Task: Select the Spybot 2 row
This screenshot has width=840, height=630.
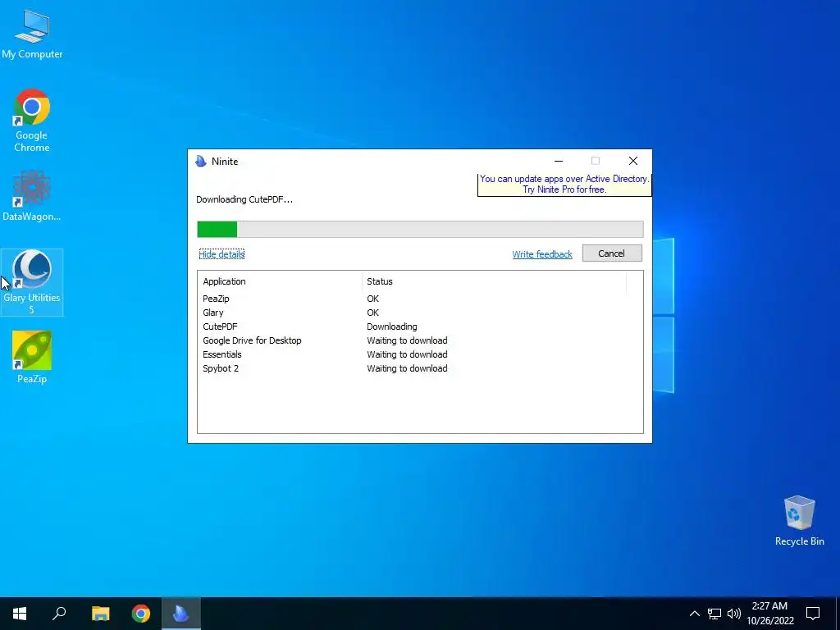Action: point(420,368)
